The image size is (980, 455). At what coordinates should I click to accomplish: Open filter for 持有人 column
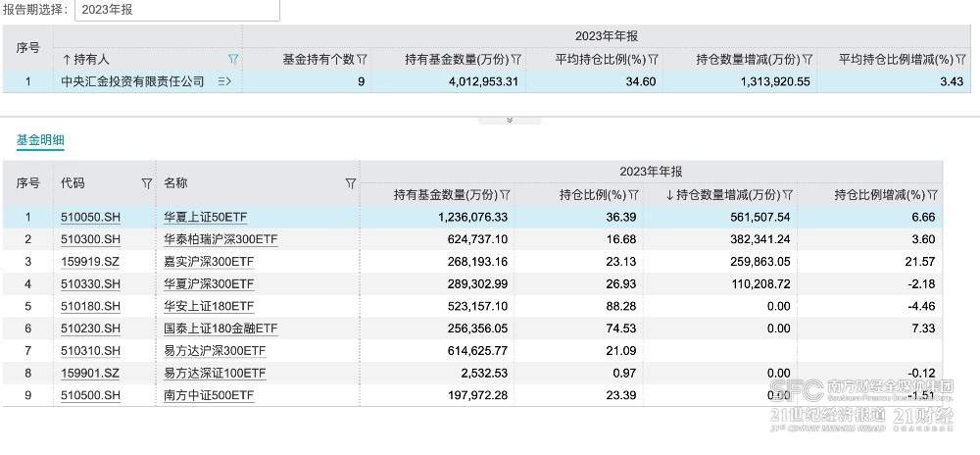pyautogui.click(x=233, y=60)
